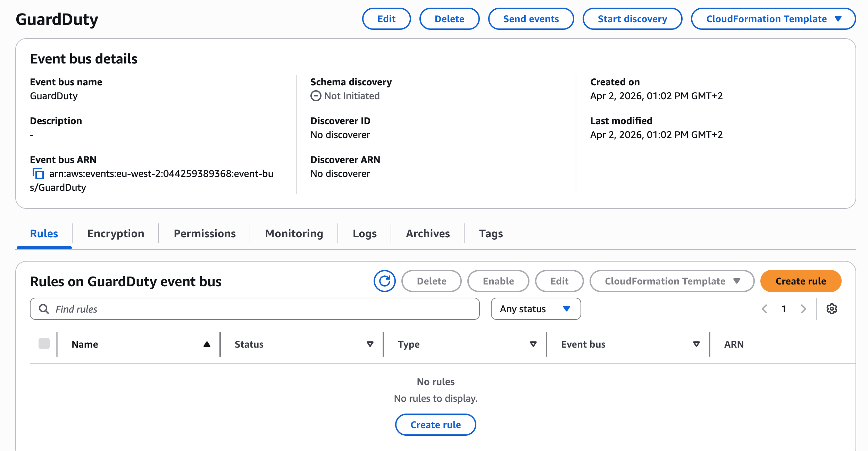
Task: Click Send events button
Action: point(531,19)
